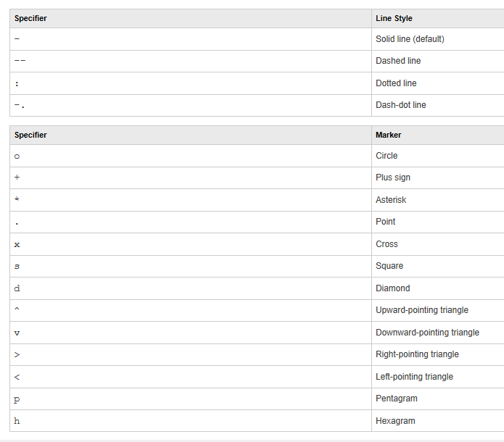
Task: Click the circle marker 'o' specifier
Action: [17, 157]
